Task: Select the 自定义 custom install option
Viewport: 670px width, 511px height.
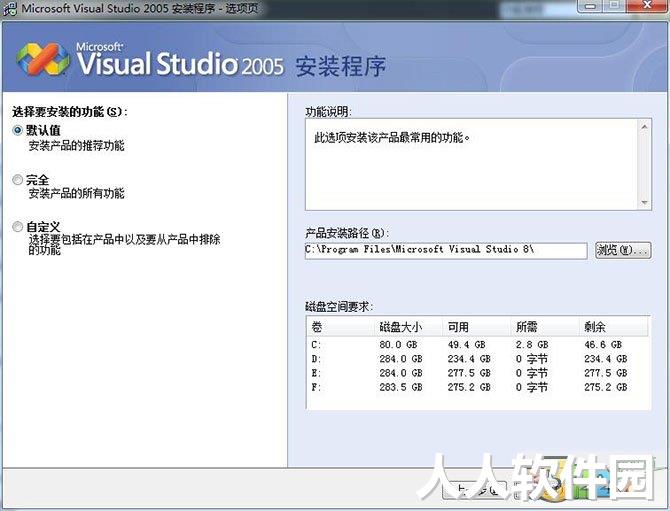Action: point(17,226)
